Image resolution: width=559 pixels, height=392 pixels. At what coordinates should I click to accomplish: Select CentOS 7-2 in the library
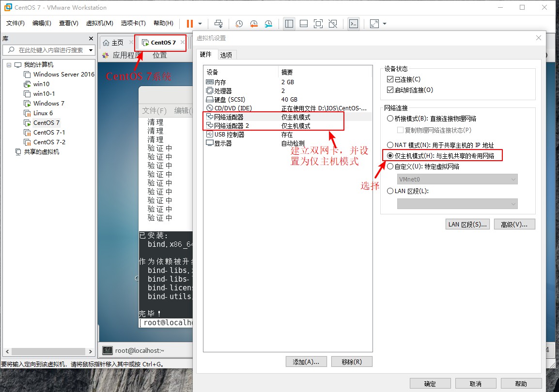(44, 142)
